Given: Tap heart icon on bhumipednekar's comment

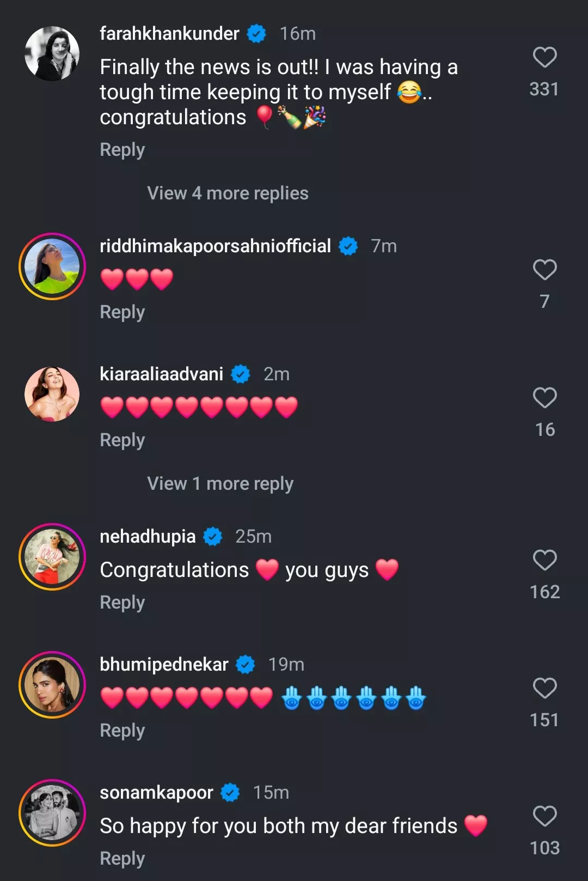Looking at the screenshot, I should 544,688.
